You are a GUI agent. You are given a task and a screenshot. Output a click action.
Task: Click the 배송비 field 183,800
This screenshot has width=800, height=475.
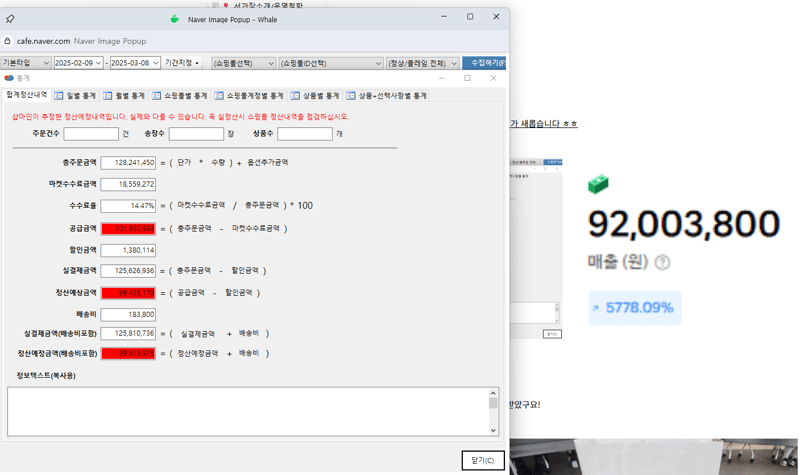click(128, 314)
